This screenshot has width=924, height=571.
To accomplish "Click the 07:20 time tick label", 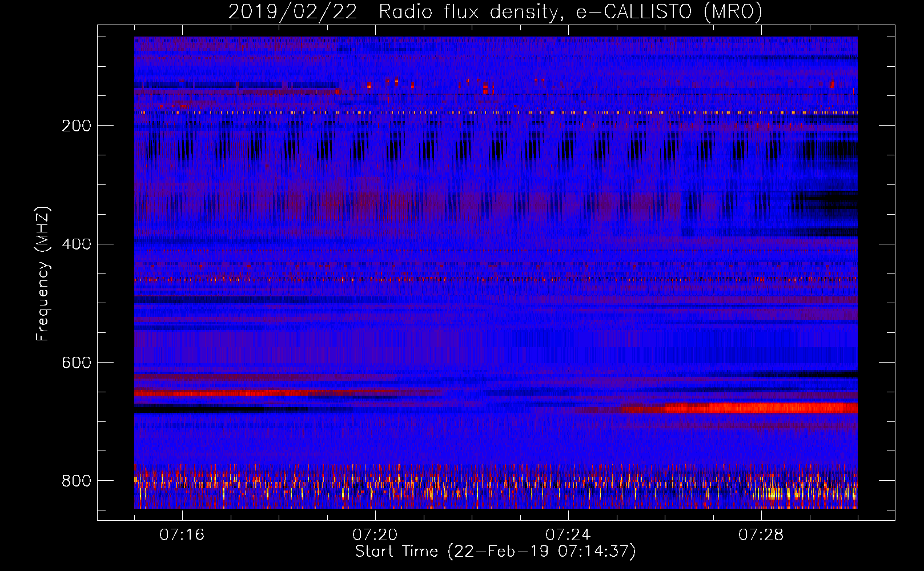I will [x=375, y=535].
